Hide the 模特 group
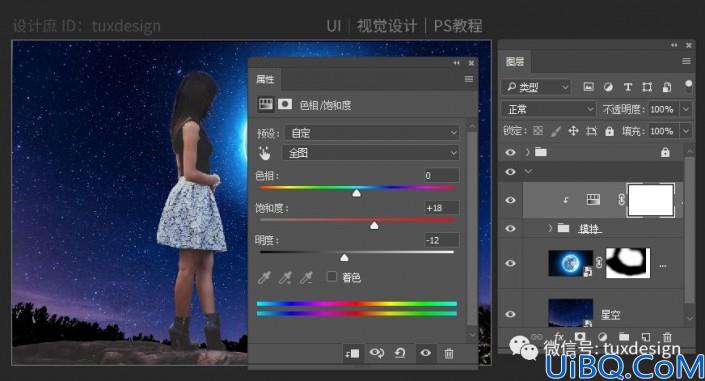This screenshot has height=381, width=705. click(x=510, y=229)
